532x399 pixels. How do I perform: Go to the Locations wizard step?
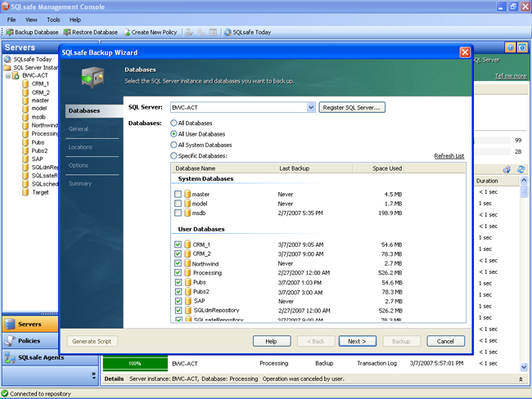tap(80, 147)
